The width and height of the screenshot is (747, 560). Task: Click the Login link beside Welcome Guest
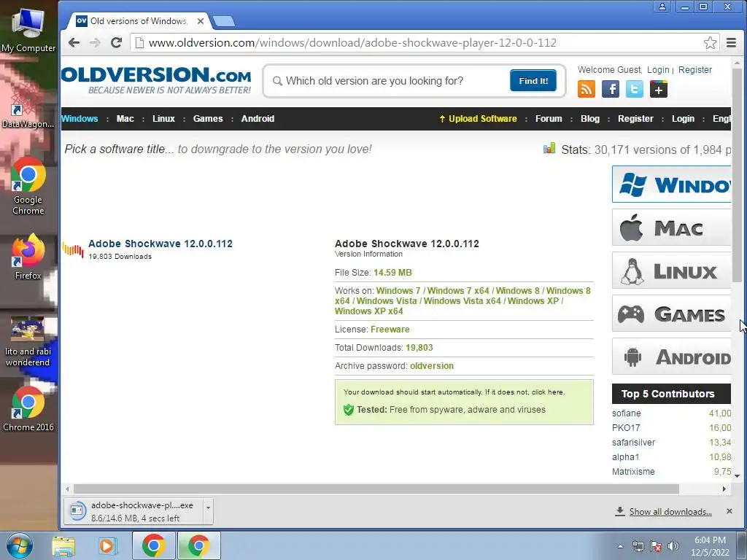tap(658, 69)
